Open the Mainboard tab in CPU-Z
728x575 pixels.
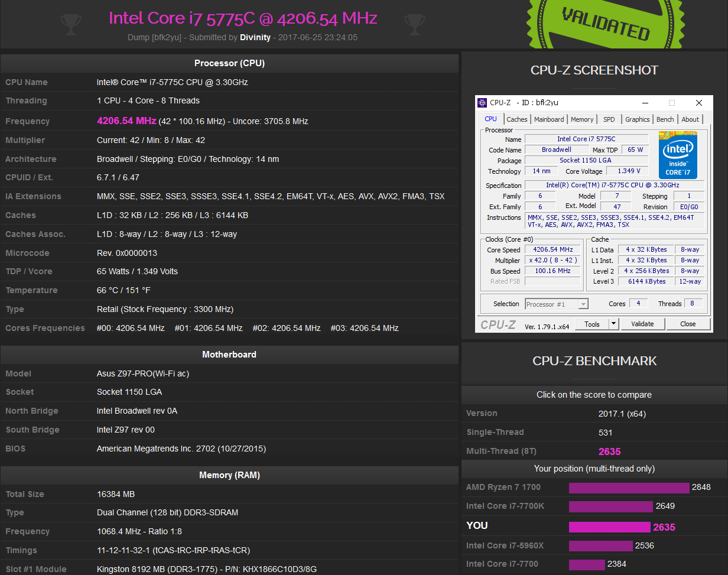[x=549, y=119]
